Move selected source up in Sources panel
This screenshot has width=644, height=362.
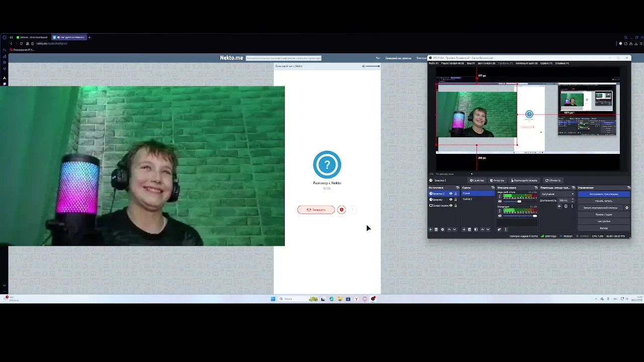tap(449, 229)
